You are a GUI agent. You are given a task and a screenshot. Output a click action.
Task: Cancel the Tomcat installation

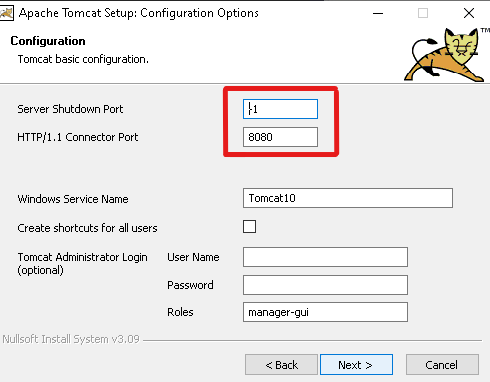[442, 365]
